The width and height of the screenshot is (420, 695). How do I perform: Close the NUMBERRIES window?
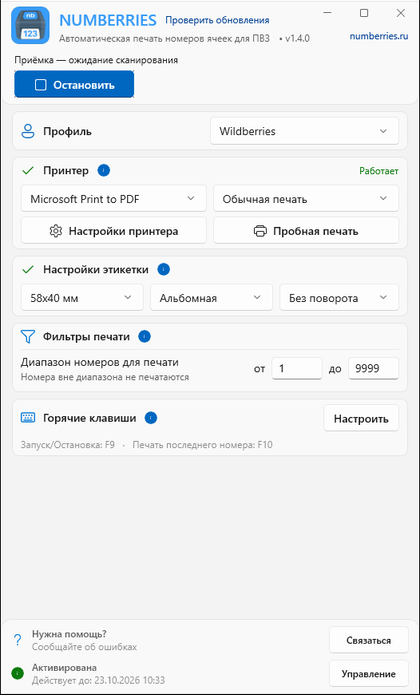(401, 13)
